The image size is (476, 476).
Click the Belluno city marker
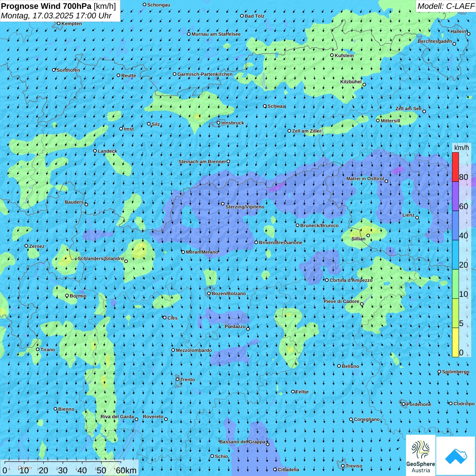(339, 366)
